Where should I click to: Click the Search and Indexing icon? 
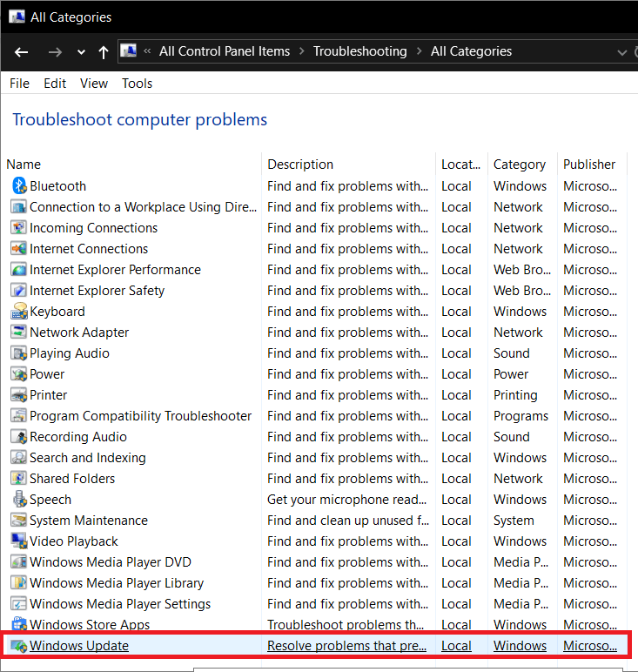pos(19,458)
